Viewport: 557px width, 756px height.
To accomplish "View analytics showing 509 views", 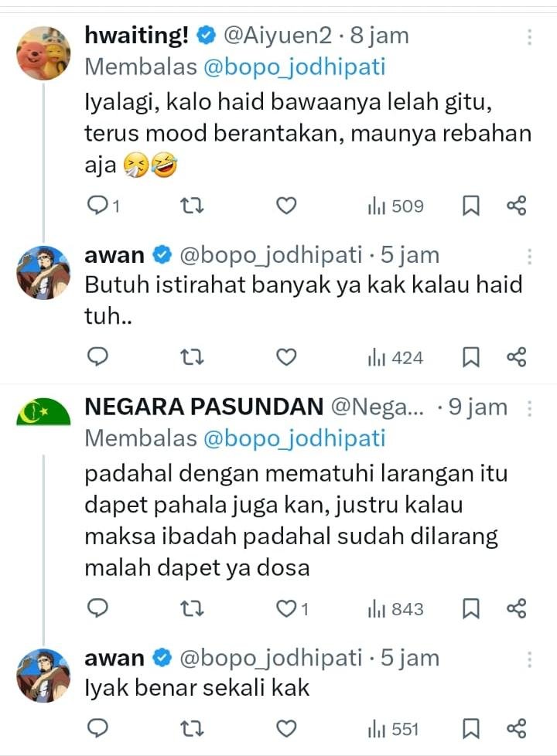I will point(396,206).
